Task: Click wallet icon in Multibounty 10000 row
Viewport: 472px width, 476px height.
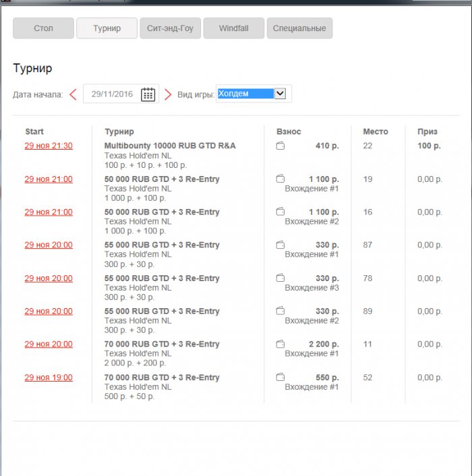Action: pyautogui.click(x=280, y=146)
